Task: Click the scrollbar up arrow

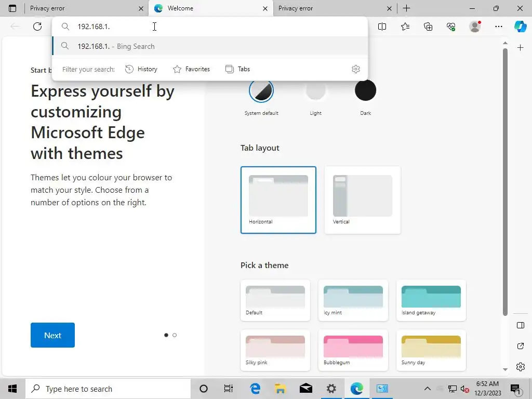Action: pos(505,43)
